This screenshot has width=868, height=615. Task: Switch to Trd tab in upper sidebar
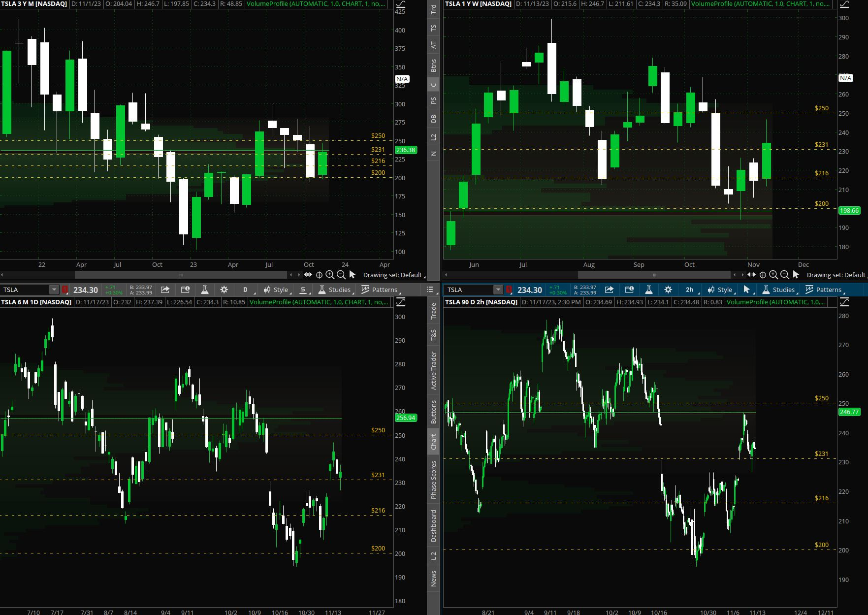[433, 9]
